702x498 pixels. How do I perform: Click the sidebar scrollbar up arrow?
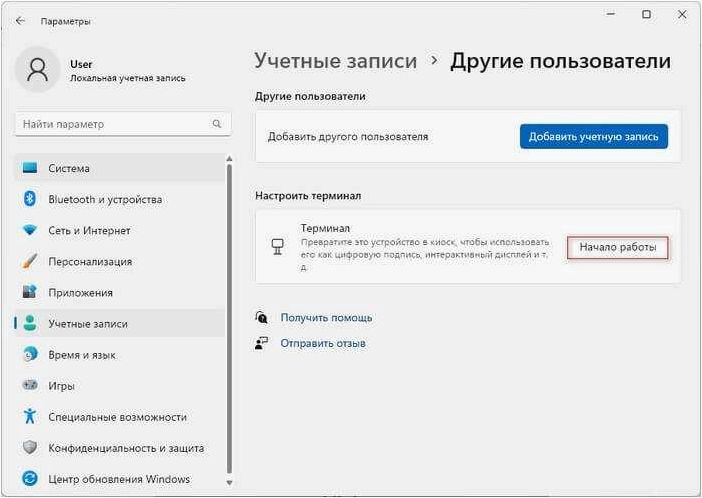point(229,159)
